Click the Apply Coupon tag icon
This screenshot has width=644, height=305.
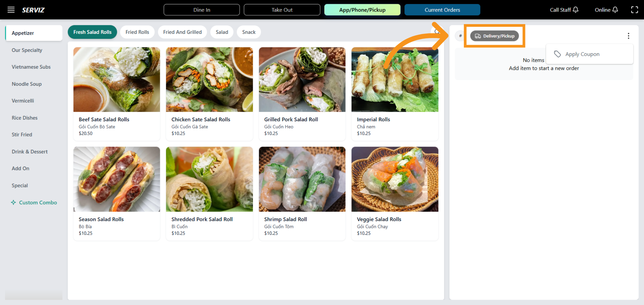click(x=557, y=54)
